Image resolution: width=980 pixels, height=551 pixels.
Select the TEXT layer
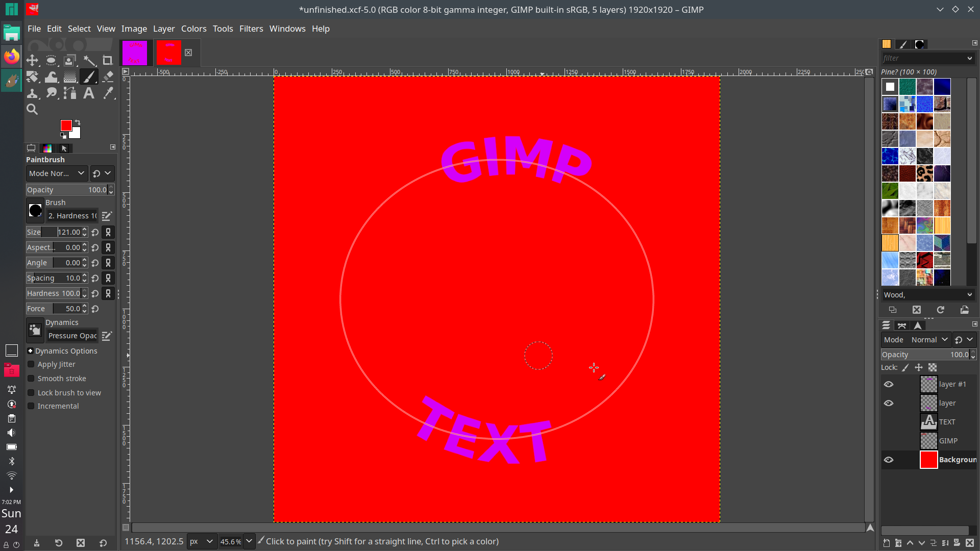point(948,422)
